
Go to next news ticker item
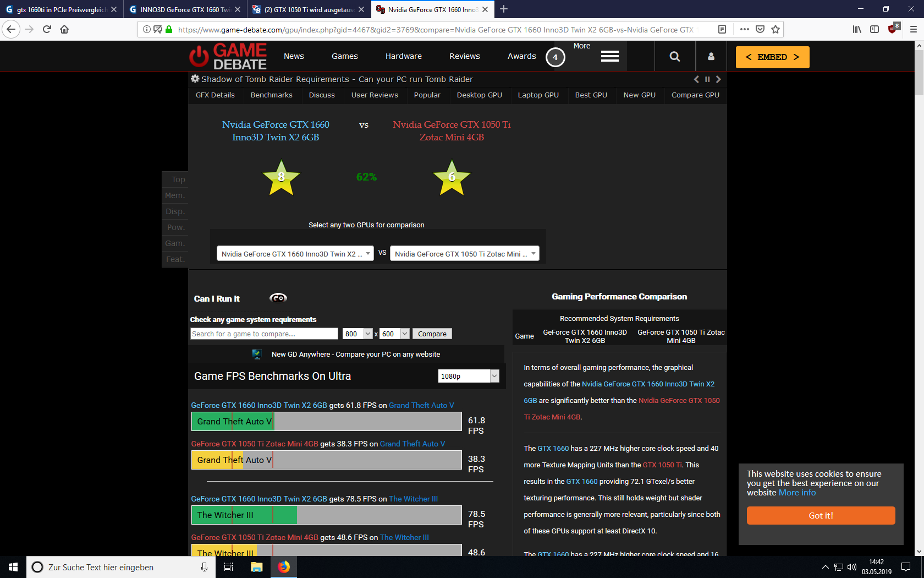pos(718,79)
